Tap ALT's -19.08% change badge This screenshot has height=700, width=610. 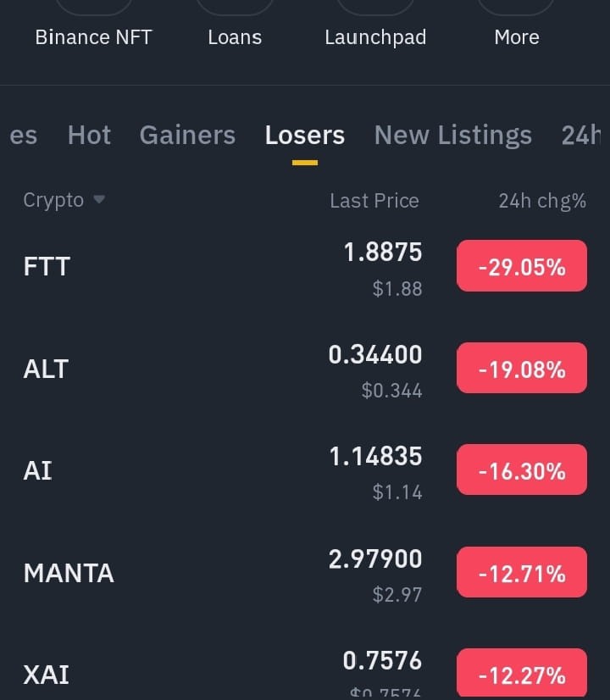click(x=522, y=369)
